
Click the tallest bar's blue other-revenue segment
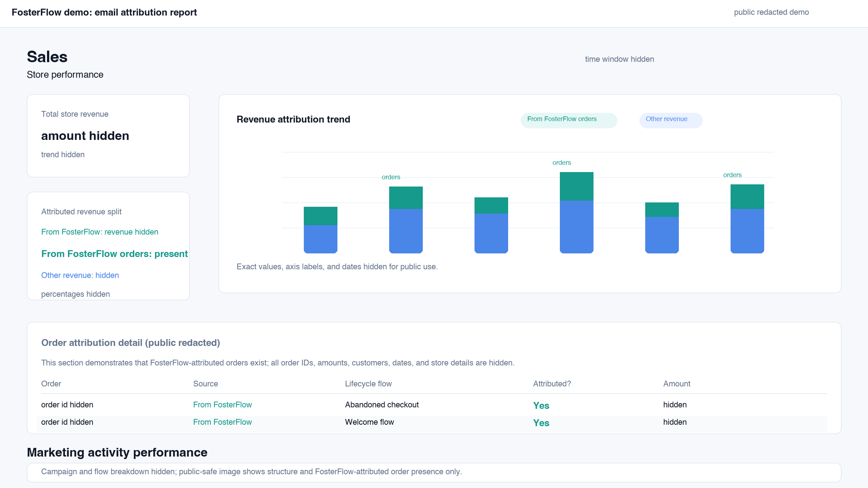576,227
